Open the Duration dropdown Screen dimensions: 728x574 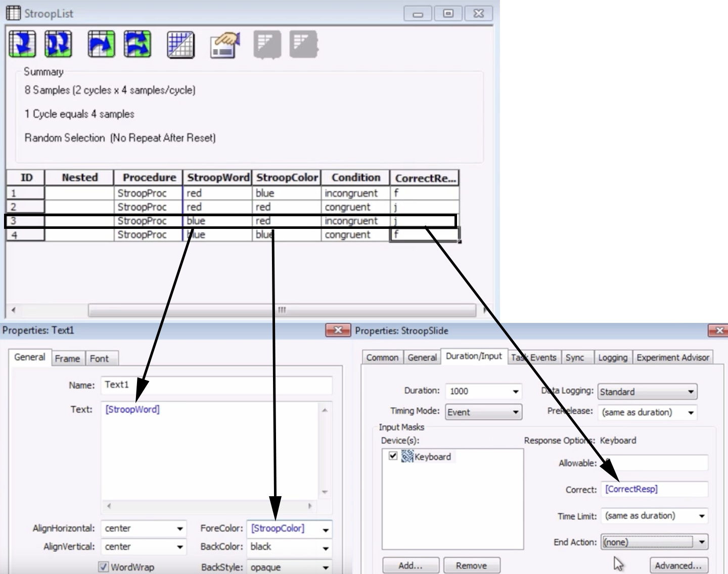click(516, 392)
